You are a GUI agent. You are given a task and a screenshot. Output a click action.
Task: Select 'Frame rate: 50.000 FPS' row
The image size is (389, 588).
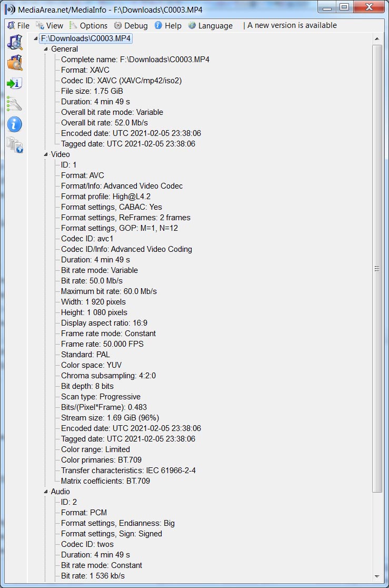102,344
